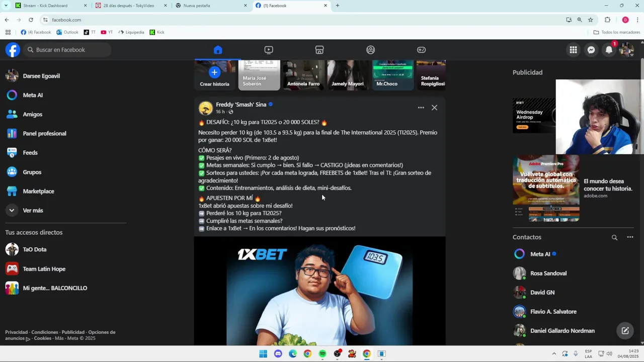
Task: Open Chrome three-dot menu
Action: (x=637, y=20)
